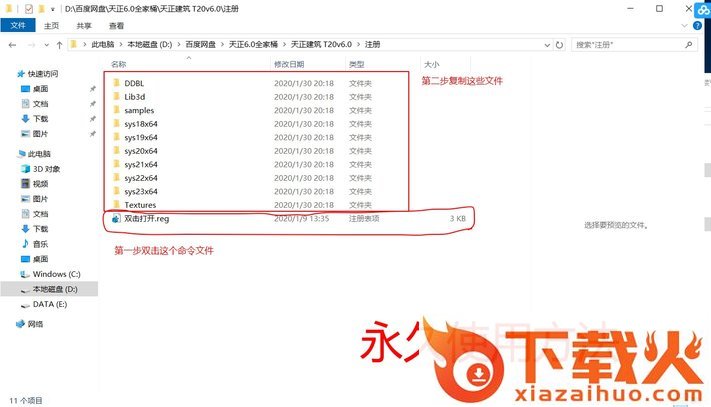
Task: Select the sys22x64 folder
Action: pyautogui.click(x=141, y=178)
